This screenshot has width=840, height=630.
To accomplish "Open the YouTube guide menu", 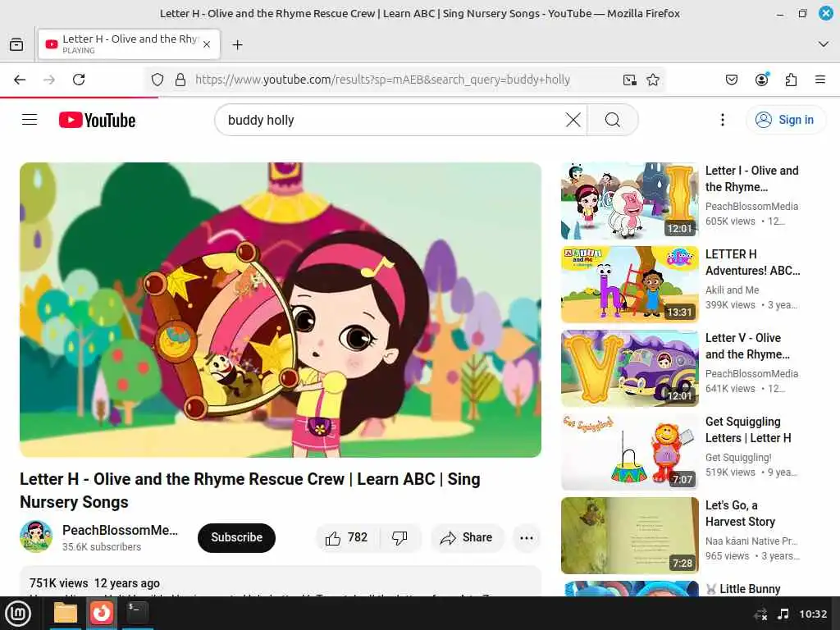I will coord(30,120).
